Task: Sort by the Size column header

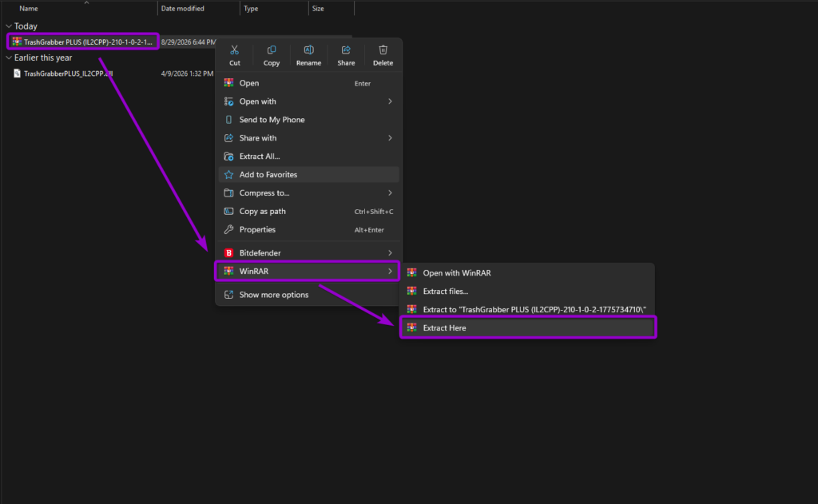Action: [318, 8]
